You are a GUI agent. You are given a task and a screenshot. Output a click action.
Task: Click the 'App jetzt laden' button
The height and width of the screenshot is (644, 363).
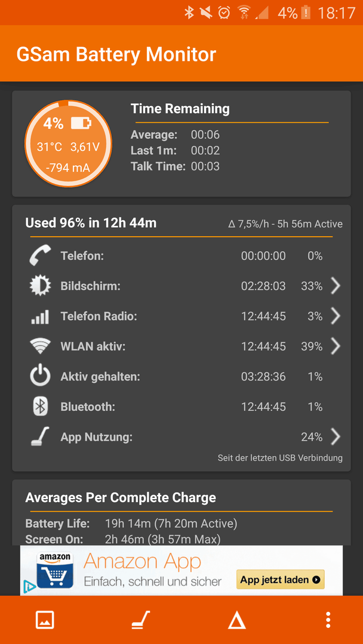(x=281, y=580)
